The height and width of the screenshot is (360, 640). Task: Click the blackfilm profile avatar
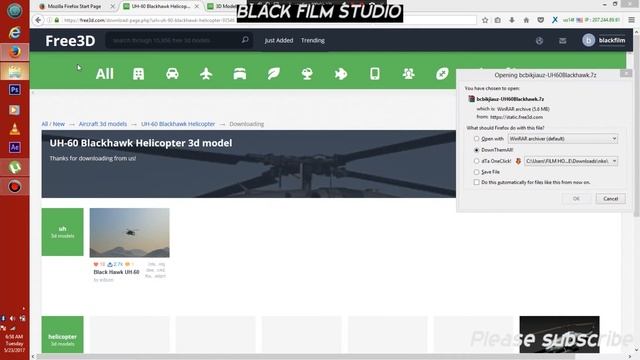click(588, 40)
